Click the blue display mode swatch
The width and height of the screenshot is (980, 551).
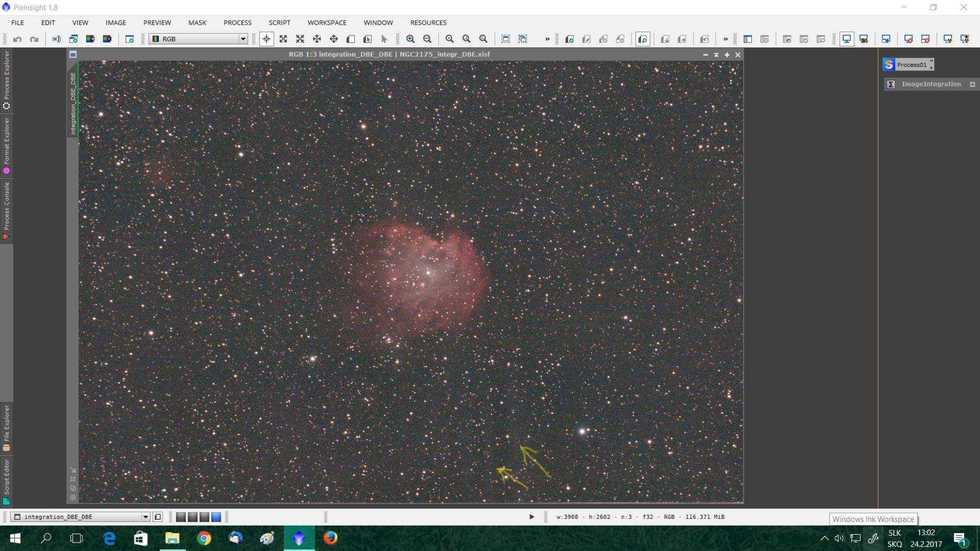coord(216,517)
